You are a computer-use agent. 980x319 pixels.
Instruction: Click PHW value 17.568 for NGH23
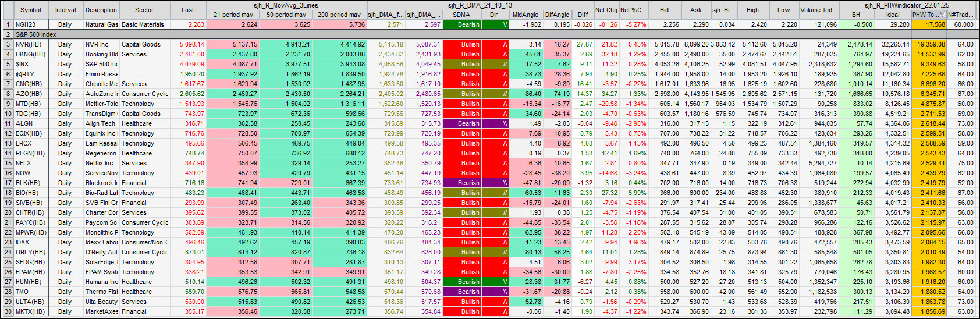pos(929,24)
